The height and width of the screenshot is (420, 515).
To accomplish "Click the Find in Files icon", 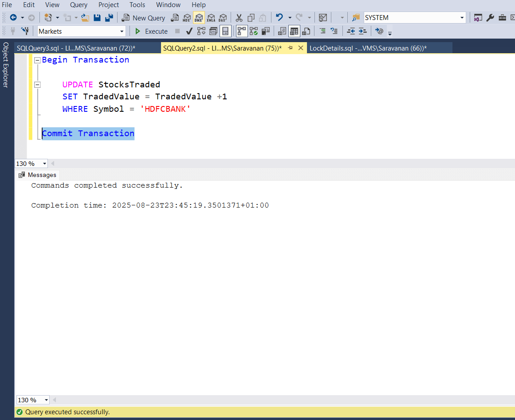I will [x=356, y=18].
